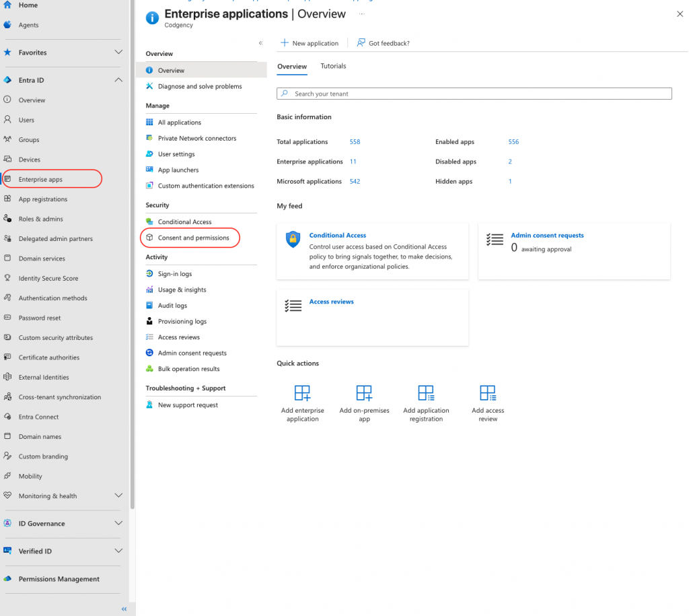Select Enterprise apps in the left sidebar

point(40,180)
